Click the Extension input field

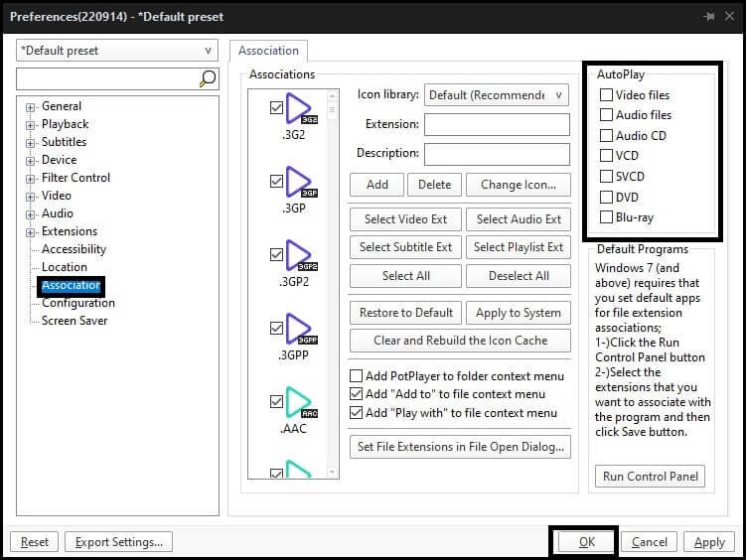coord(497,125)
